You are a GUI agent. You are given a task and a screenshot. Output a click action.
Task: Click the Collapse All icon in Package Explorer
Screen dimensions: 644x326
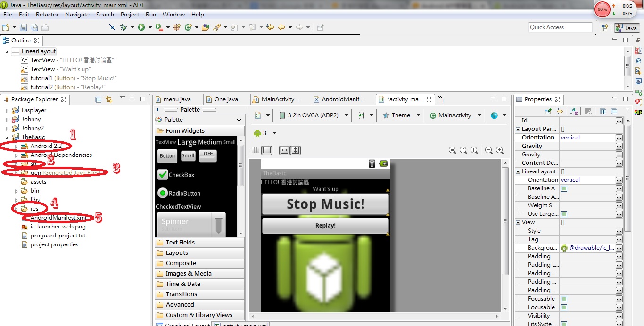click(x=99, y=99)
